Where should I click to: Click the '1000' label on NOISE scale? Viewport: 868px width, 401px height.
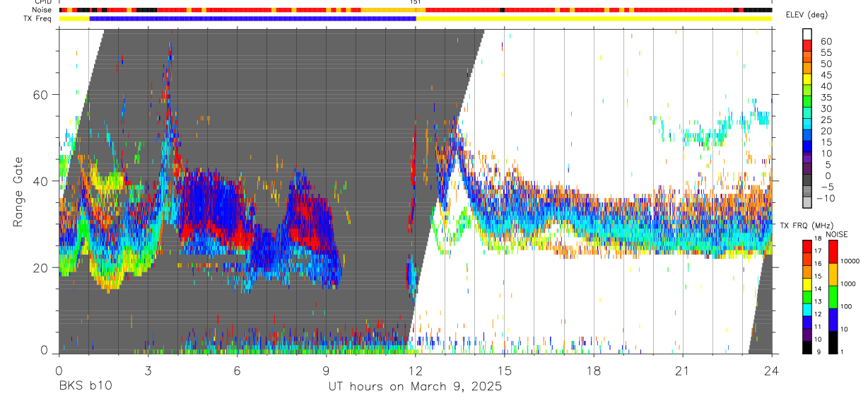(847, 284)
